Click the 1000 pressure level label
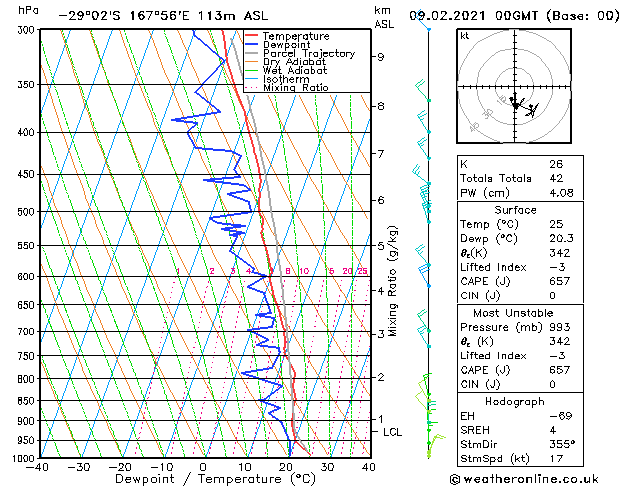The height and width of the screenshot is (486, 629). 25,458
